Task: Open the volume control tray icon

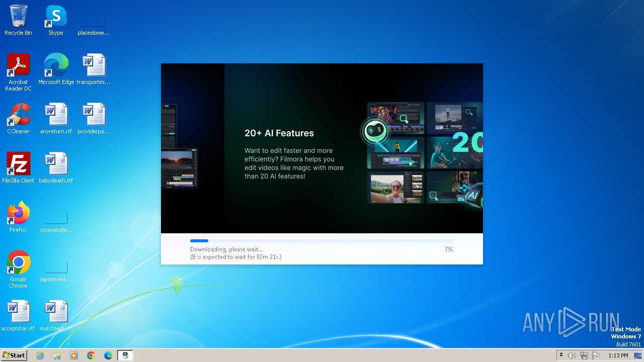Action: (572, 355)
